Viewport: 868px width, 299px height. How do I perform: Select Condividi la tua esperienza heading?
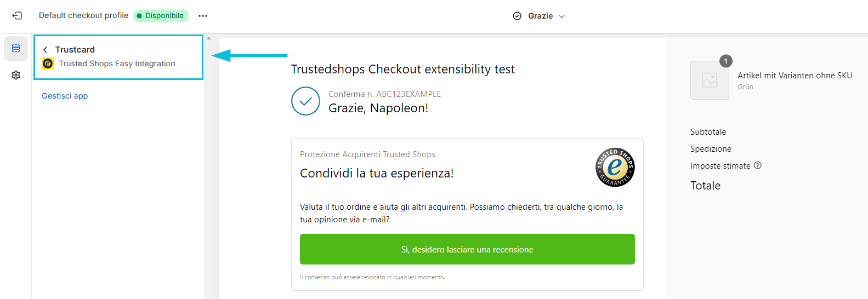coord(377,173)
